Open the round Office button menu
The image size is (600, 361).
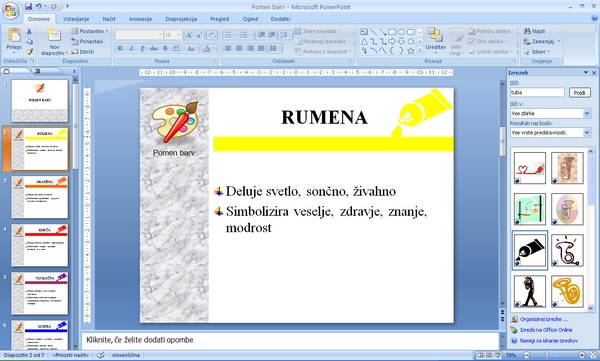tap(10, 10)
